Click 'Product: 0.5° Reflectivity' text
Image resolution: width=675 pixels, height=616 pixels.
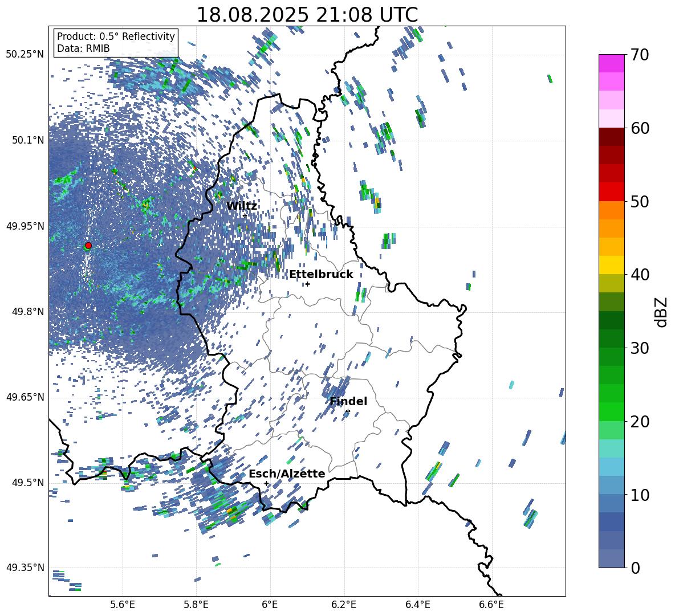116,36
